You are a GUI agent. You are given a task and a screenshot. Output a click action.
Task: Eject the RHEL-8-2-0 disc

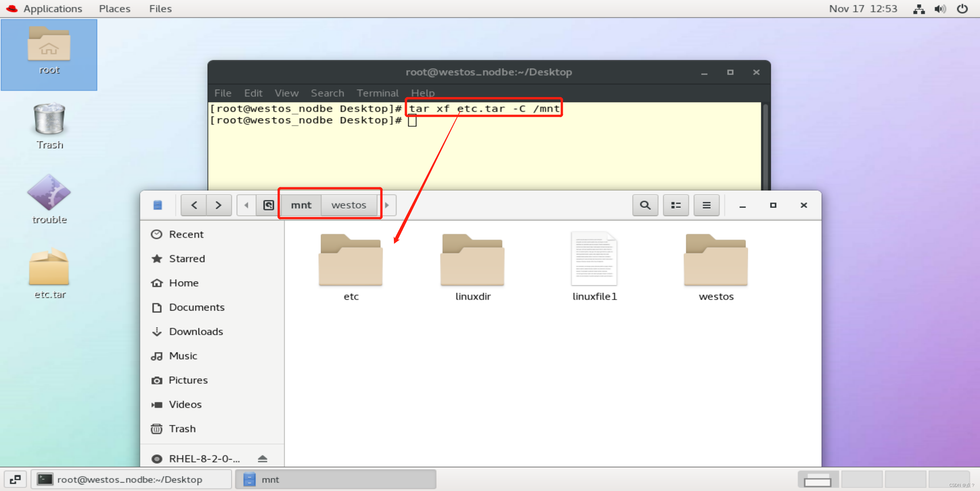tap(262, 458)
